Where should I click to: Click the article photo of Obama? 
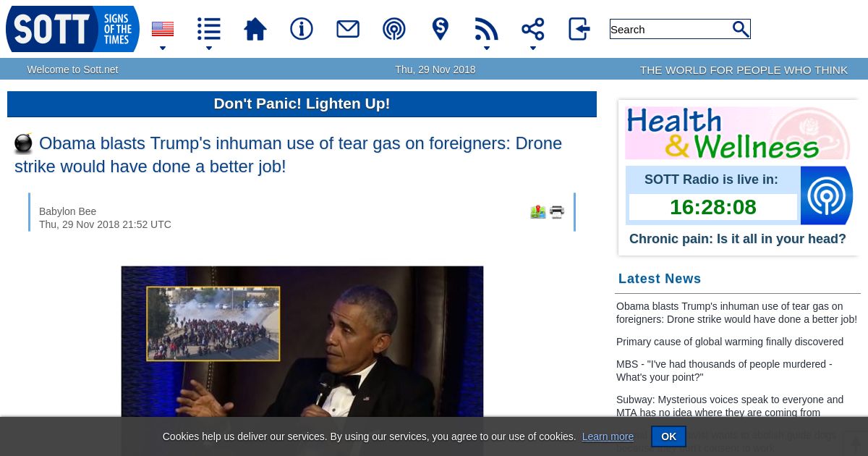(x=302, y=342)
